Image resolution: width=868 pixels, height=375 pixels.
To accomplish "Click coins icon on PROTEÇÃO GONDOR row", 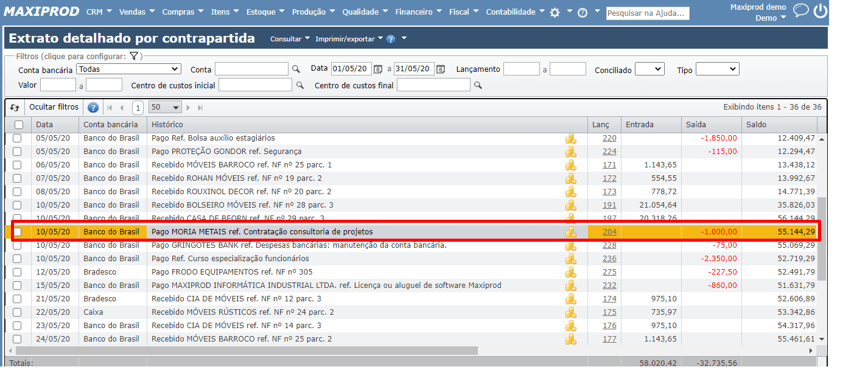I will 571,152.
